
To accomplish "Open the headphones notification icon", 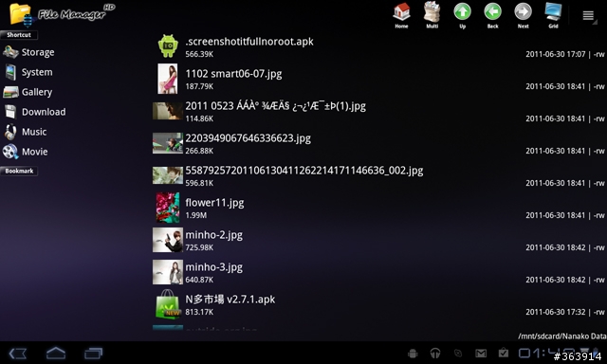I will coord(435,354).
